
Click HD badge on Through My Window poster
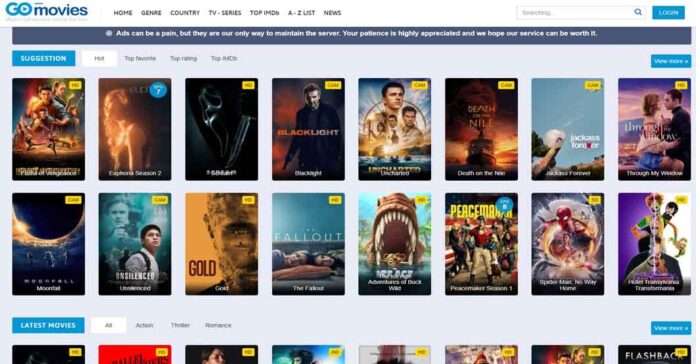click(681, 85)
